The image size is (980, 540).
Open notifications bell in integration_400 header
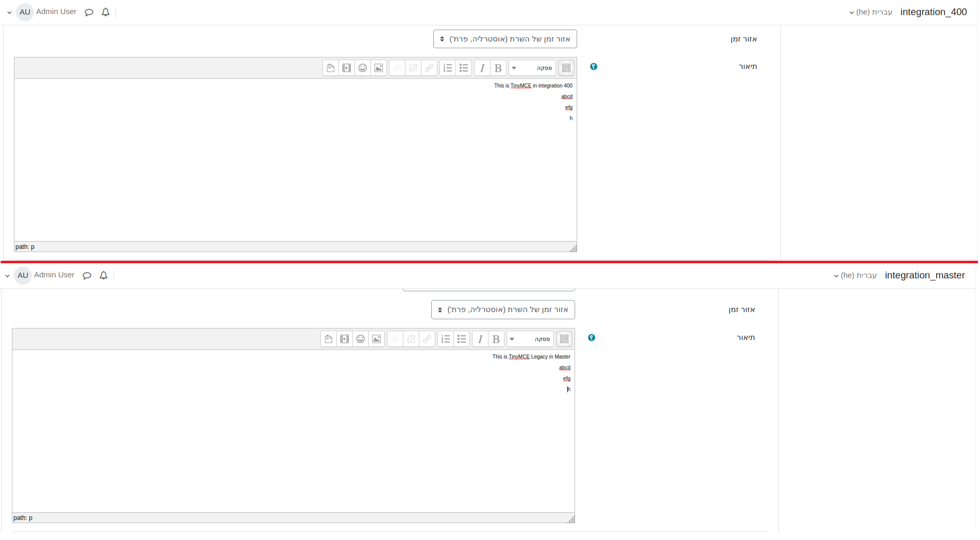click(106, 12)
